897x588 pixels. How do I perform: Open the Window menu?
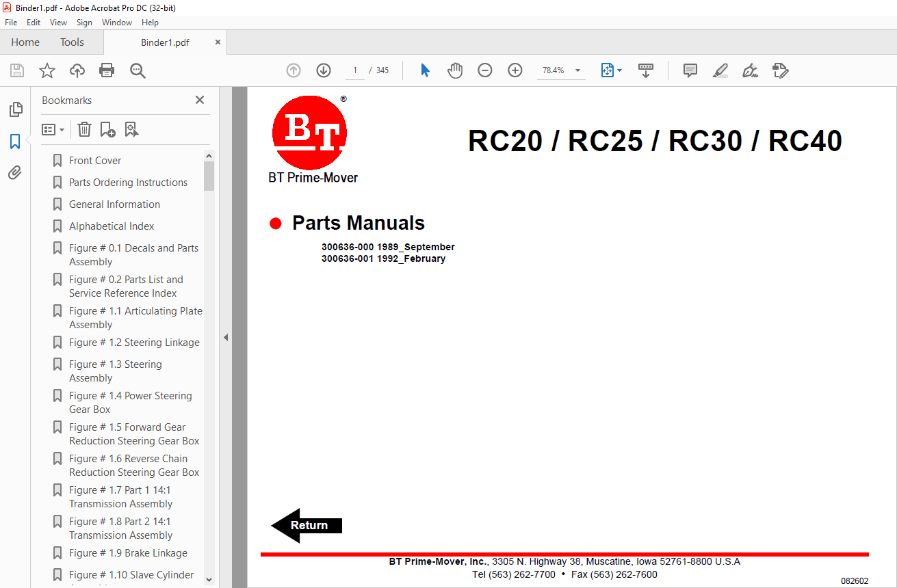(x=117, y=23)
